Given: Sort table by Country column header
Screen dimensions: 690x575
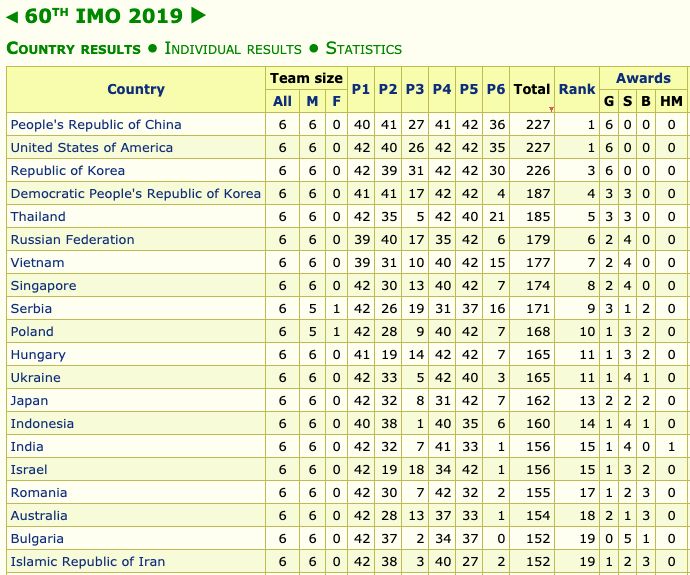Looking at the screenshot, I should tap(136, 89).
